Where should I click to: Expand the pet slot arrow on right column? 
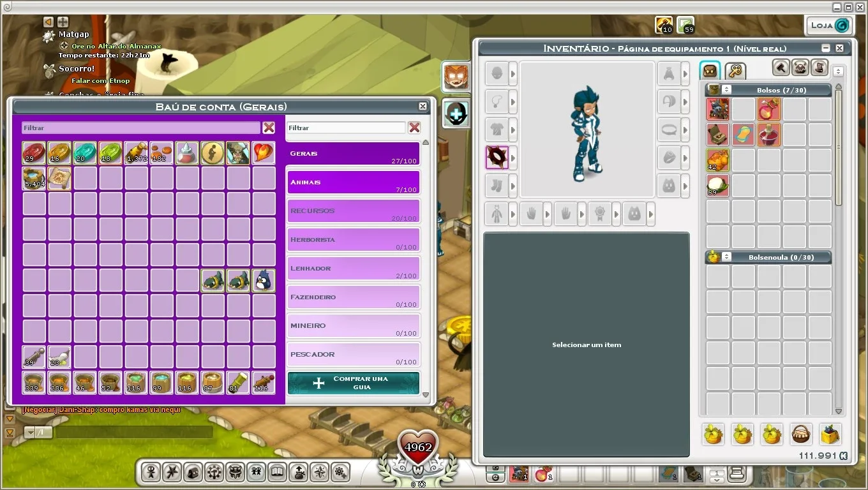pyautogui.click(x=685, y=186)
